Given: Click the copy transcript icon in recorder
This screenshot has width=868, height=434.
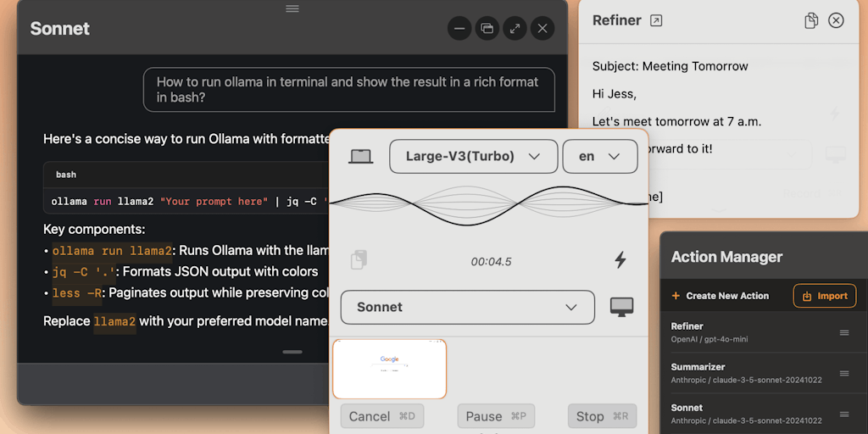Looking at the screenshot, I should pos(359,259).
